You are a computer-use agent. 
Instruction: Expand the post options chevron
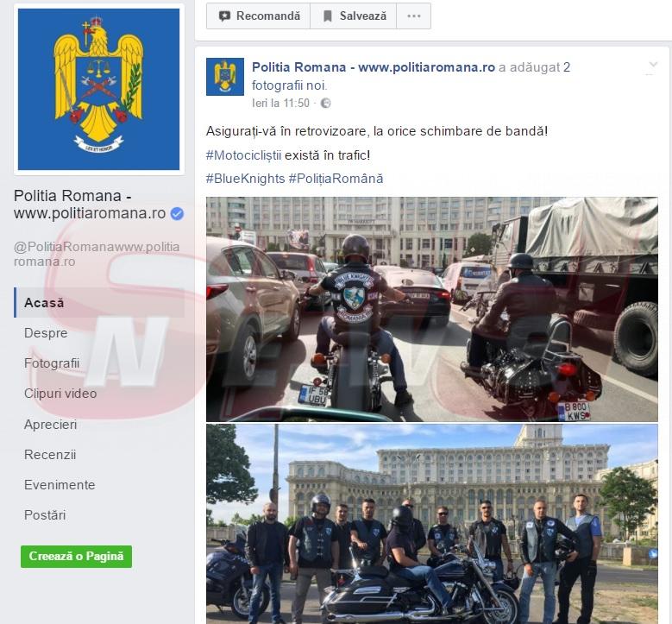[x=653, y=65]
